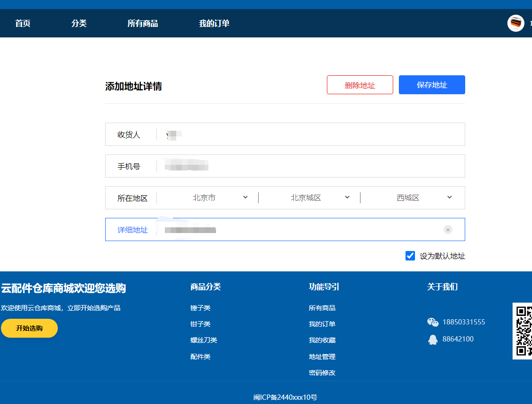Click into the 收货人 input field

tap(308, 135)
